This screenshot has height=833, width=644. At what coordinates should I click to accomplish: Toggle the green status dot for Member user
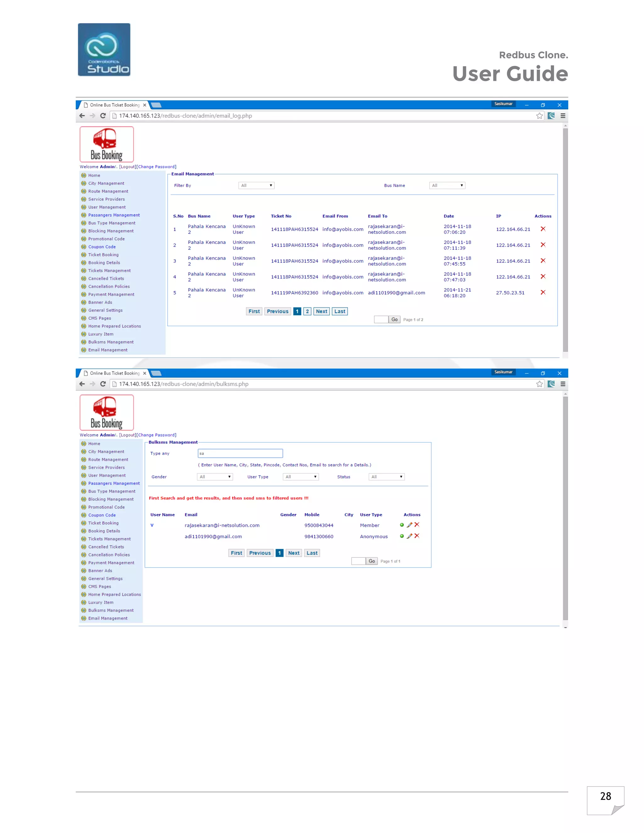(x=402, y=525)
